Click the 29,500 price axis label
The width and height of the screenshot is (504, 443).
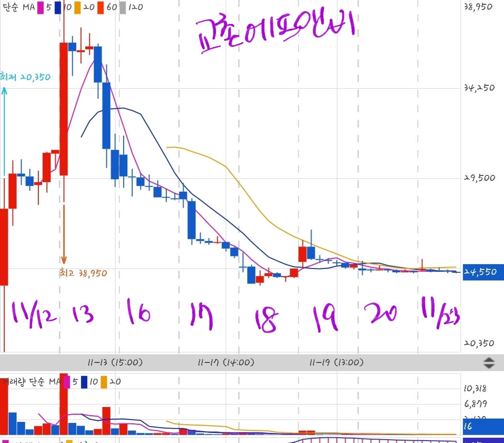(x=480, y=177)
